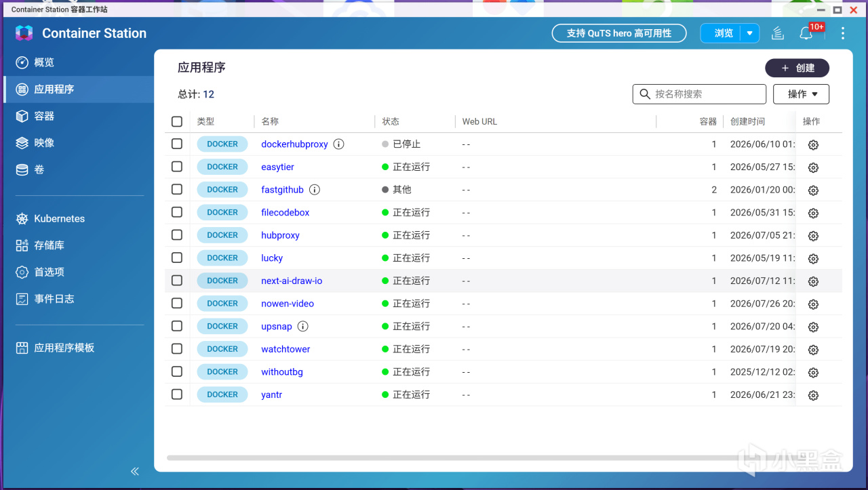Click the 创建 create button
The image size is (868, 490).
[x=797, y=68]
